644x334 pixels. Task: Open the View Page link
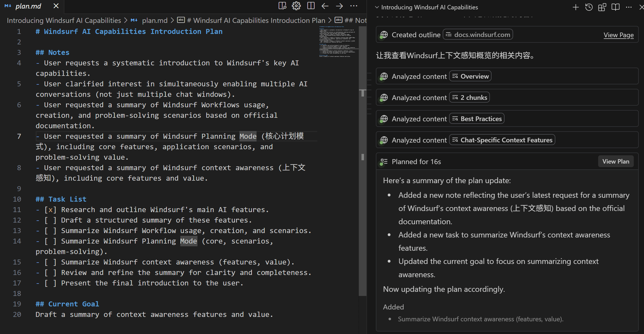[618, 35]
